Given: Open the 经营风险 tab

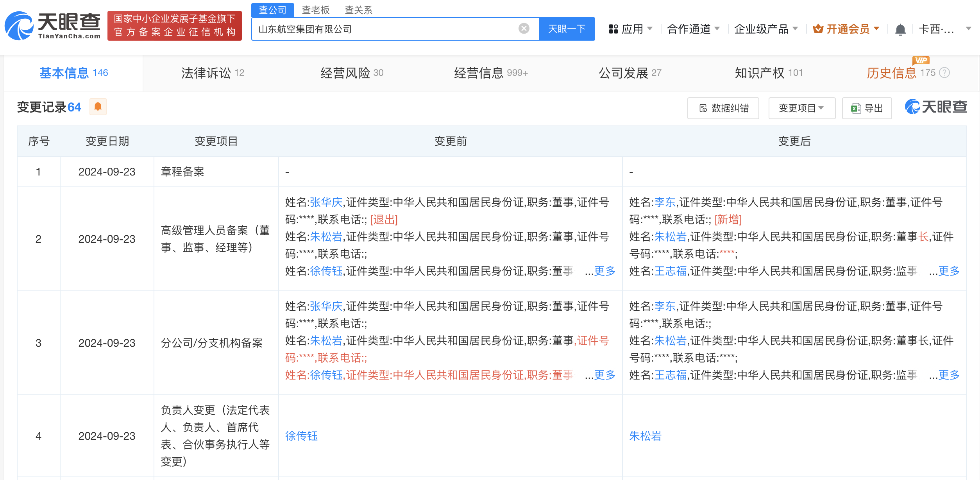Looking at the screenshot, I should coord(352,73).
